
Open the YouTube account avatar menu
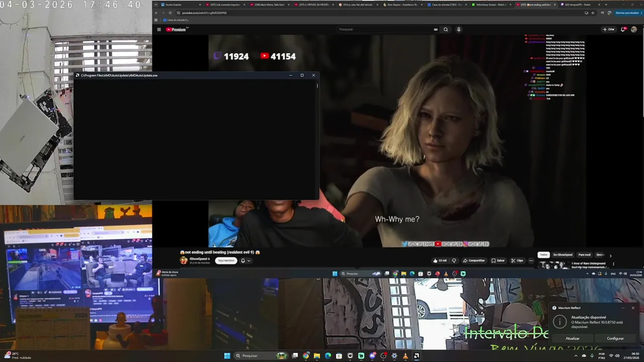pyautogui.click(x=634, y=29)
